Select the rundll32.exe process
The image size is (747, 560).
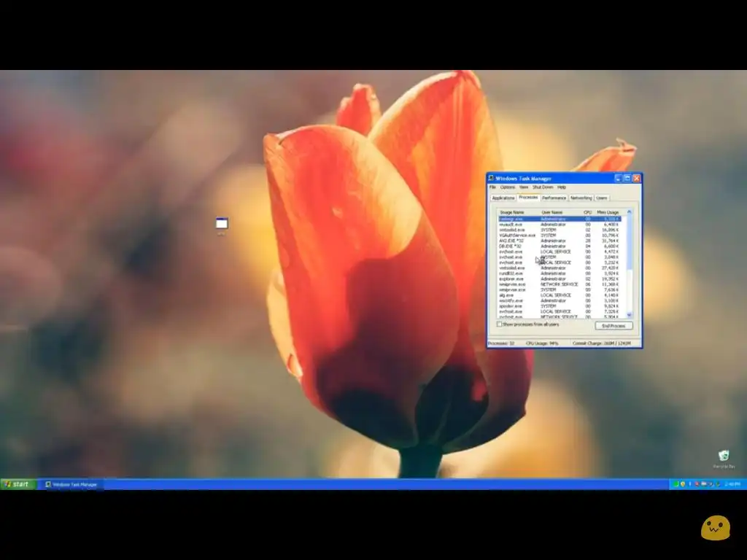[x=560, y=274]
